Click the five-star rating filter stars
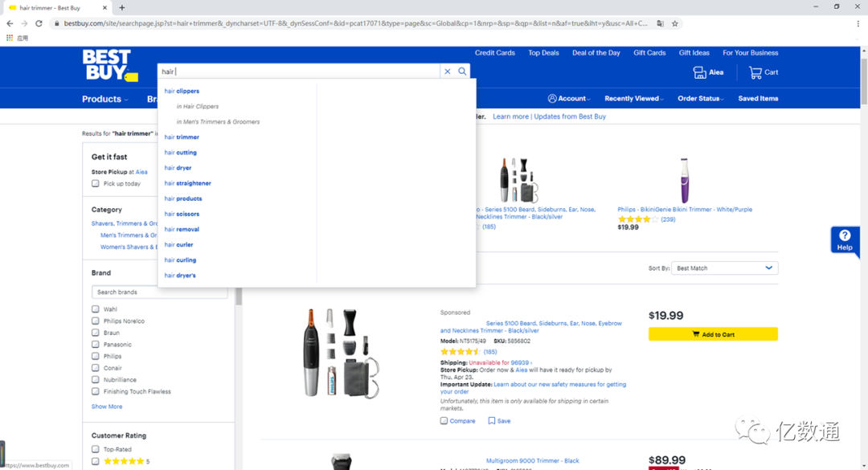The image size is (868, 470). click(x=124, y=461)
